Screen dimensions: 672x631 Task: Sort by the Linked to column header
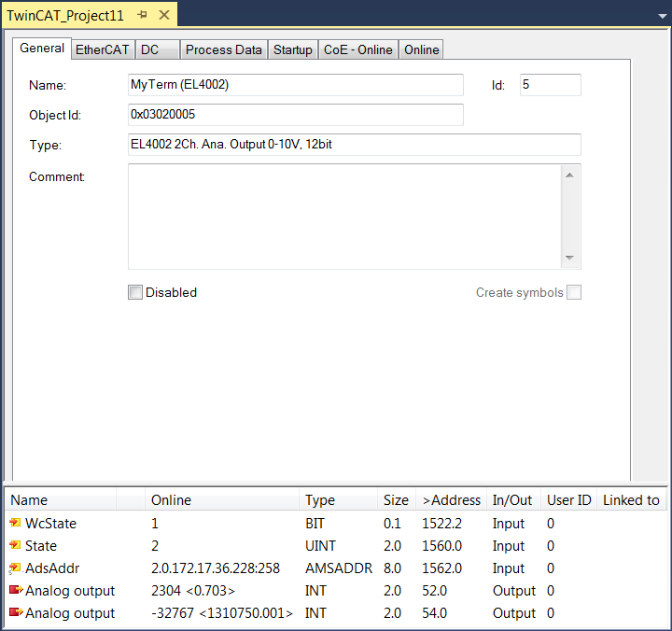631,499
